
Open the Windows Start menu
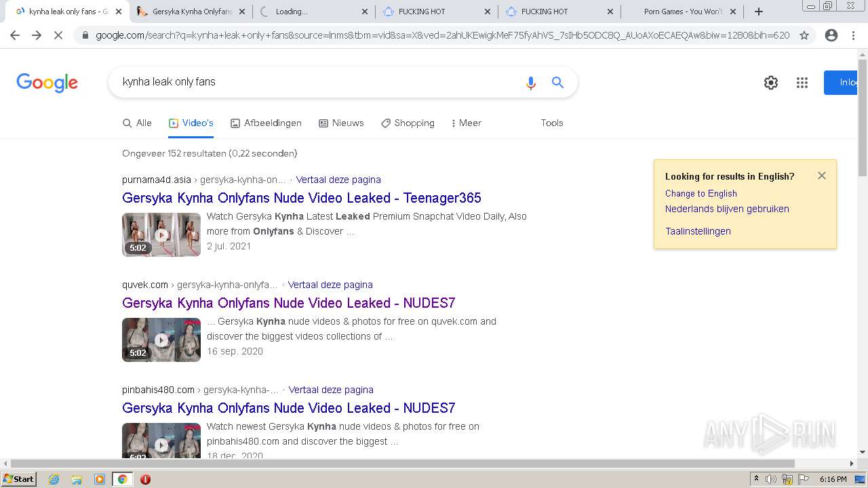pos(19,479)
